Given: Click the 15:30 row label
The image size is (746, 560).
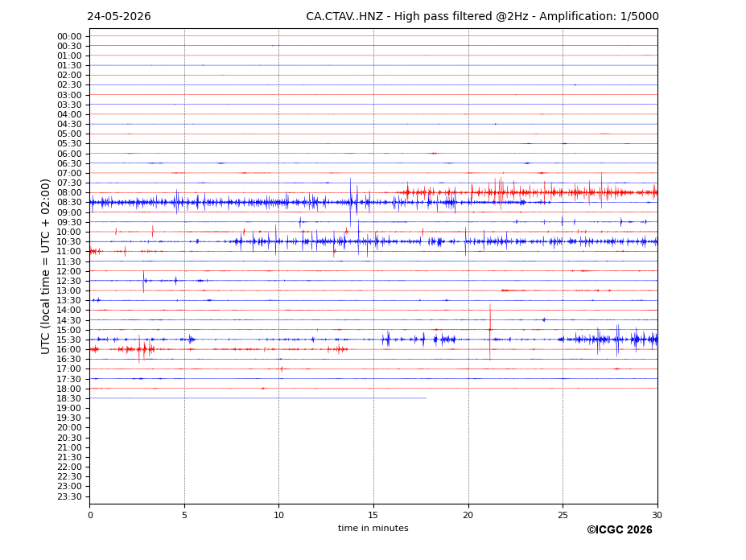Looking at the screenshot, I should point(69,340).
